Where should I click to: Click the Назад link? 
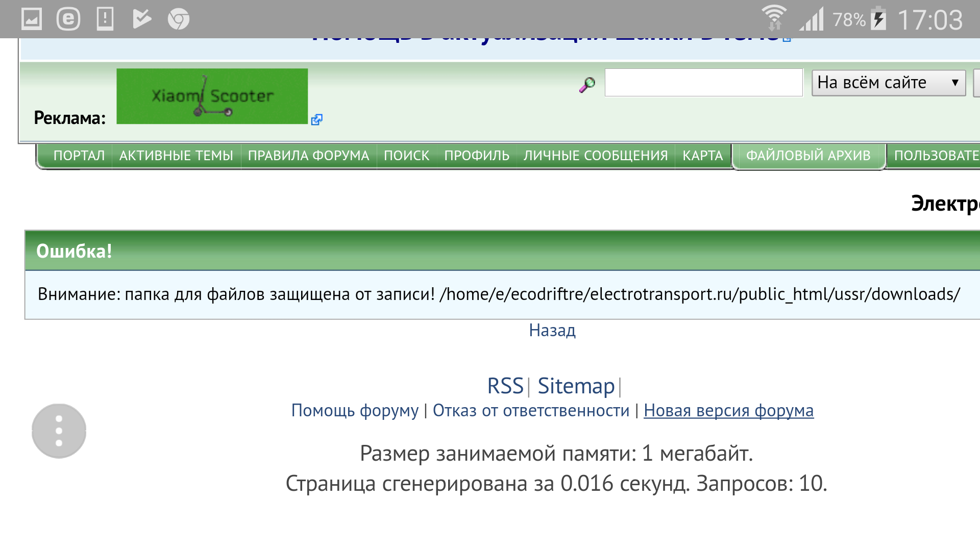point(552,331)
